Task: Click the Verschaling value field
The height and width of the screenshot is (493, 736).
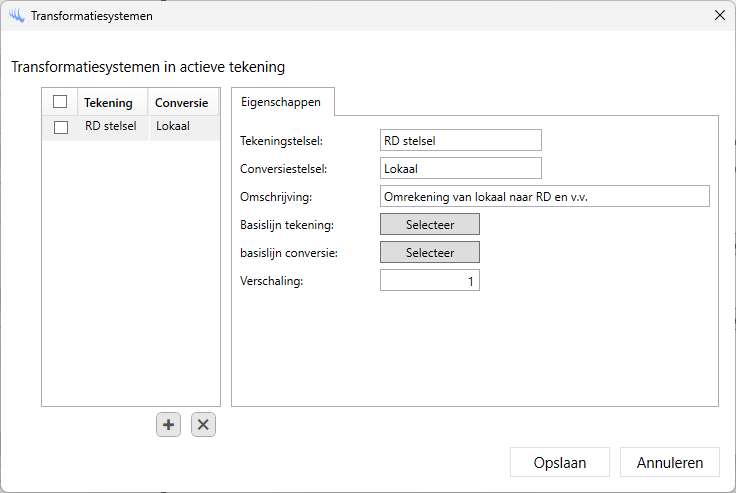Action: (429, 281)
